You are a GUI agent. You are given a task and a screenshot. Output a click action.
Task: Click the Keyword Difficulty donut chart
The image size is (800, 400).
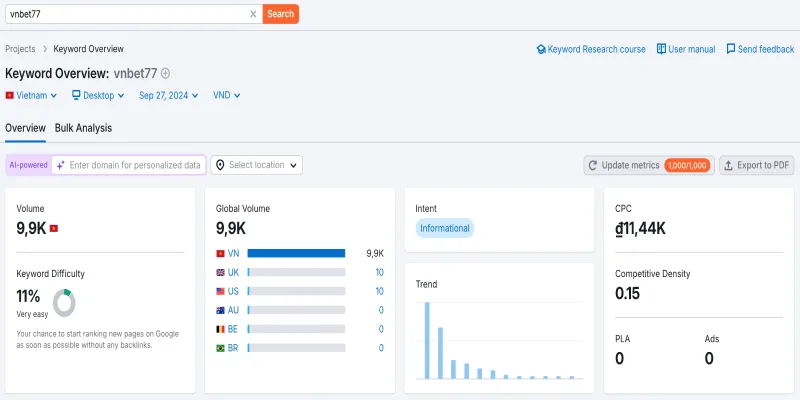(64, 303)
